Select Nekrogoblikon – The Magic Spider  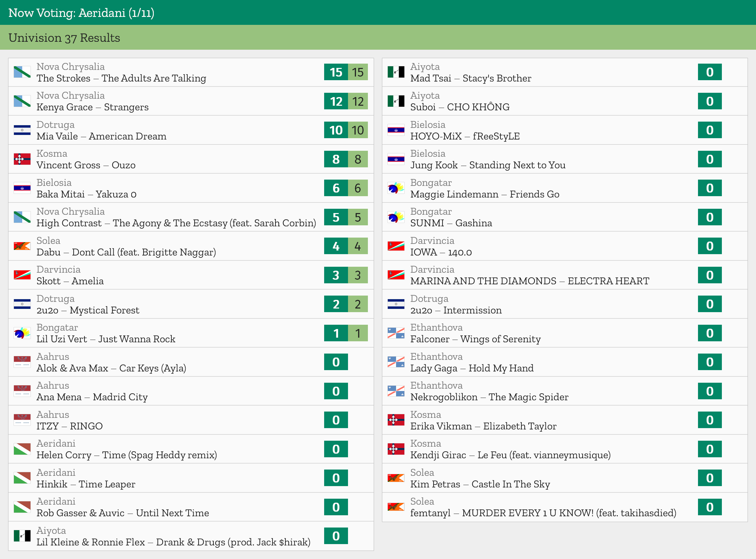point(489,397)
